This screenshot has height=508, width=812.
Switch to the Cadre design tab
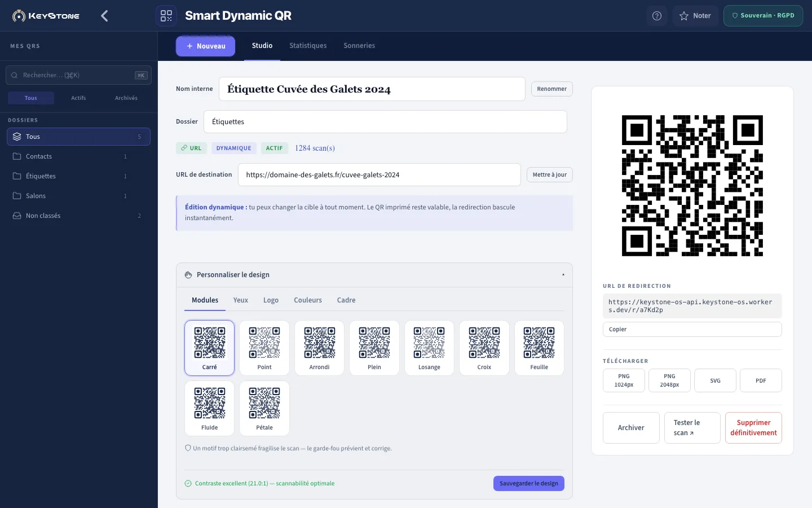pyautogui.click(x=346, y=300)
